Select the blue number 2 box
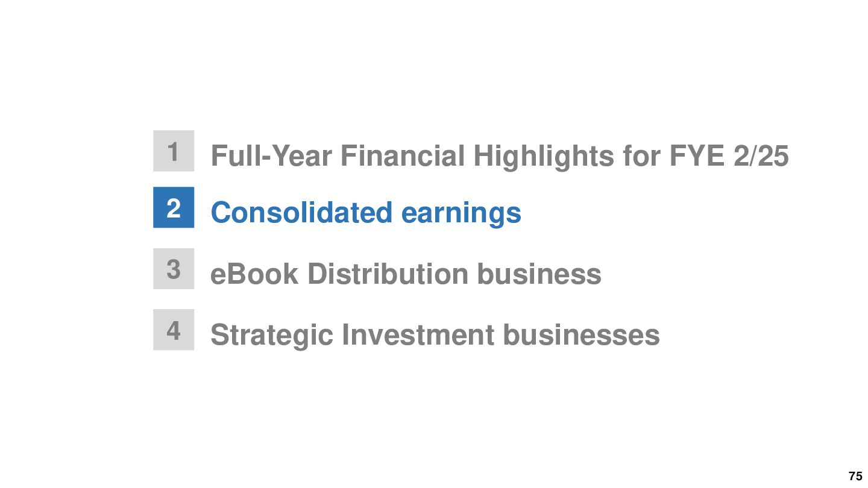868x488 pixels. [174, 207]
